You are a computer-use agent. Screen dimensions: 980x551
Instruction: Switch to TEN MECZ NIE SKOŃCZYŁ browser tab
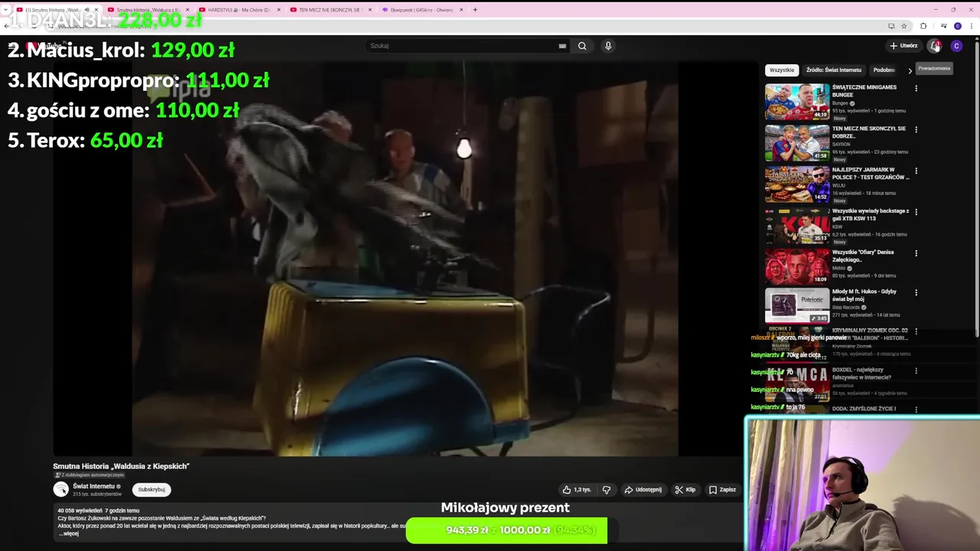[x=329, y=10]
